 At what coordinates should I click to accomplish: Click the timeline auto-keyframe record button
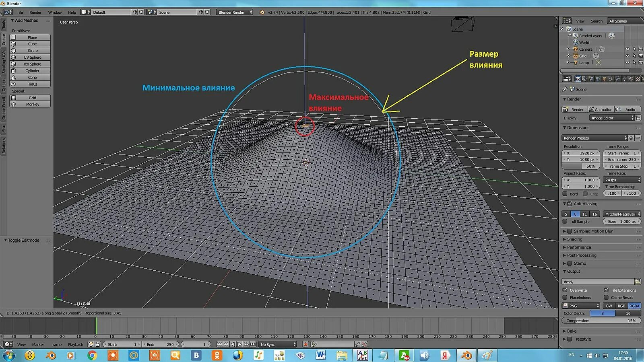pos(305,344)
